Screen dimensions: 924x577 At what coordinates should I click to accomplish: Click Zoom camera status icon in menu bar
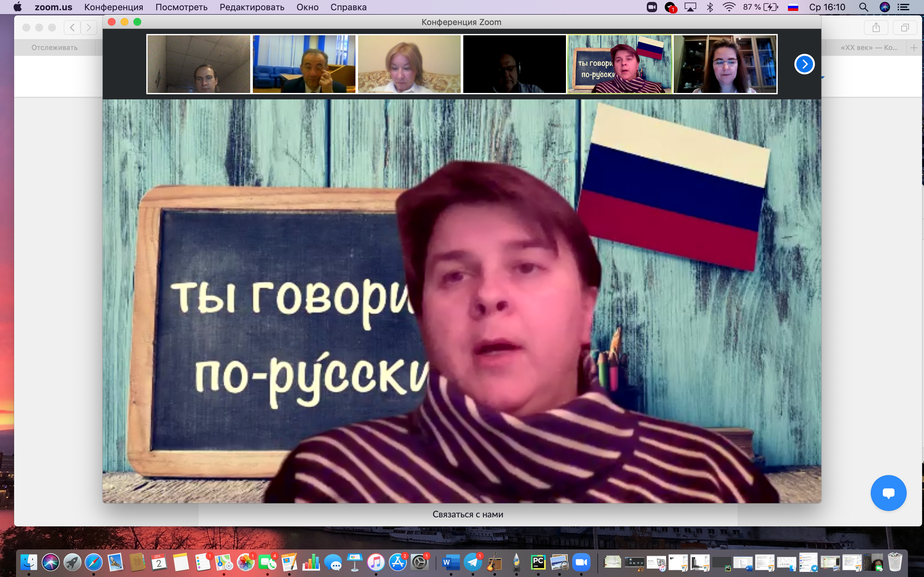(x=652, y=7)
